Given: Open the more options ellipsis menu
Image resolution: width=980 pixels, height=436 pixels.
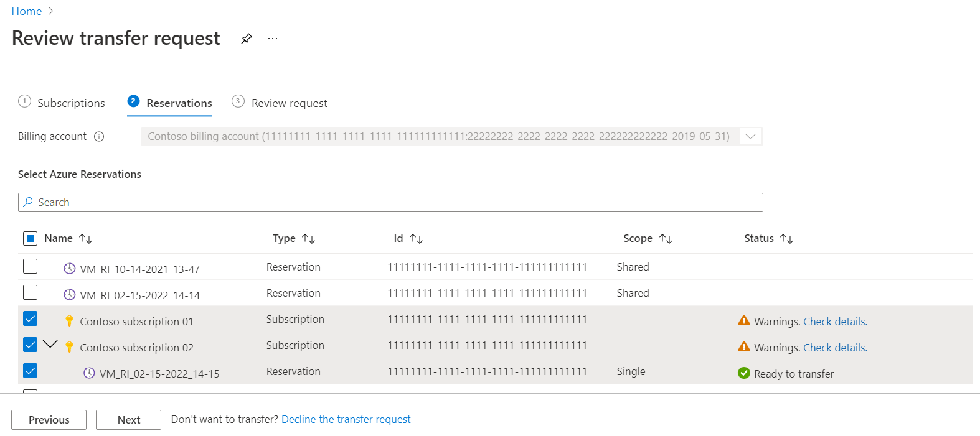Looking at the screenshot, I should coord(273,39).
